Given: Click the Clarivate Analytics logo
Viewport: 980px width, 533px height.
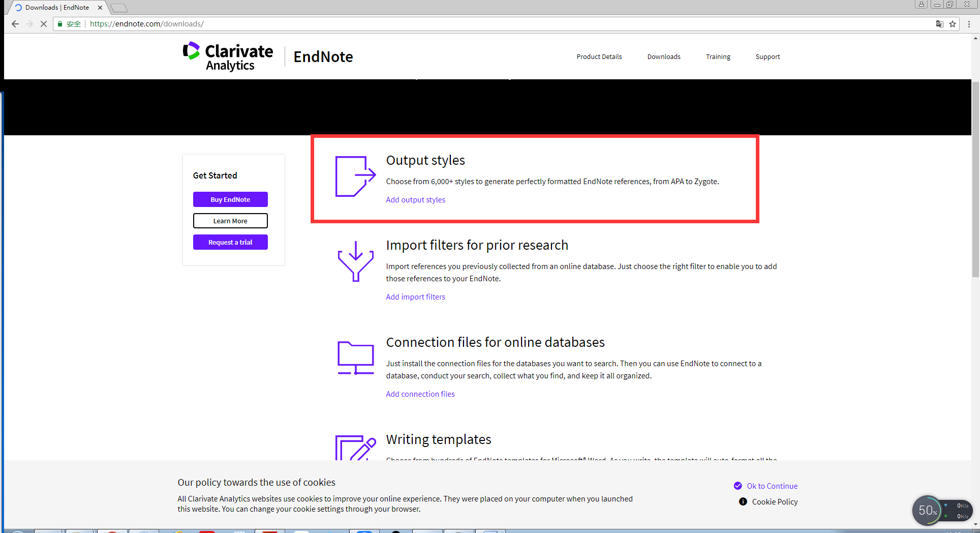Looking at the screenshot, I should (228, 56).
